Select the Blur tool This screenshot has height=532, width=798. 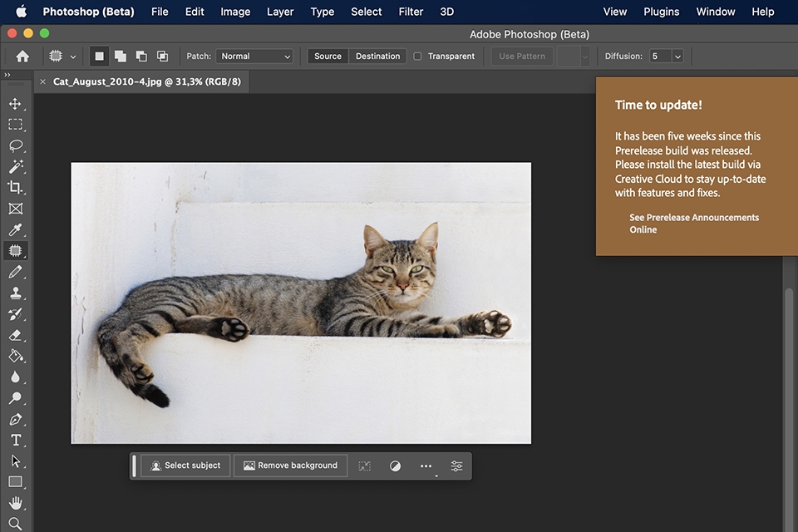click(15, 377)
